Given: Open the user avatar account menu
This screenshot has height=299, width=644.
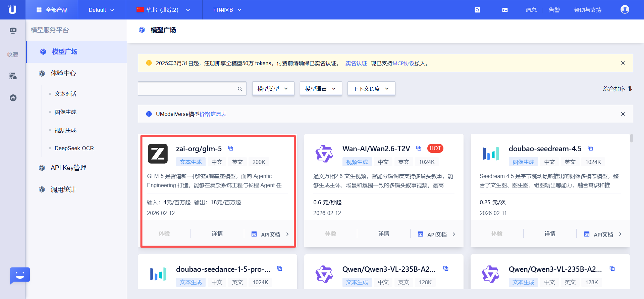Looking at the screenshot, I should point(625,10).
